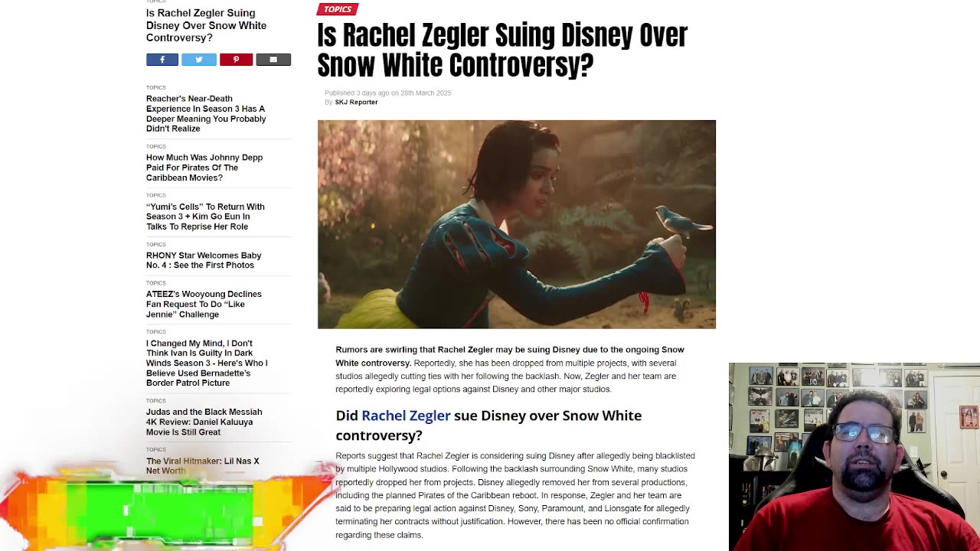Open RHONY Star Welcomes Baby No. 4 article

point(204,260)
